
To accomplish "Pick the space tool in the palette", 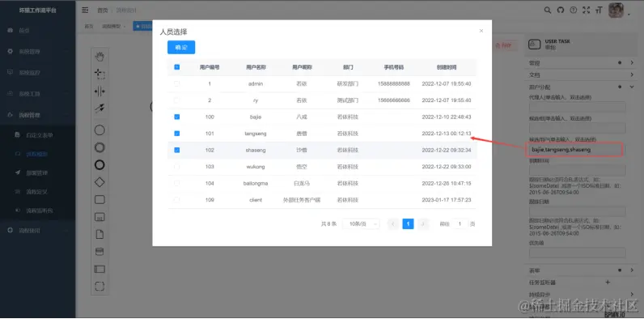I will pyautogui.click(x=100, y=91).
